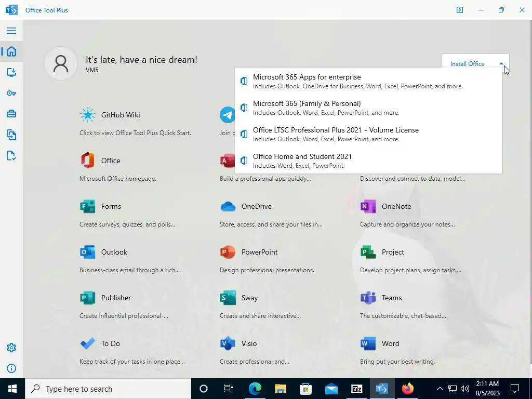Open the Teams link label

click(392, 298)
